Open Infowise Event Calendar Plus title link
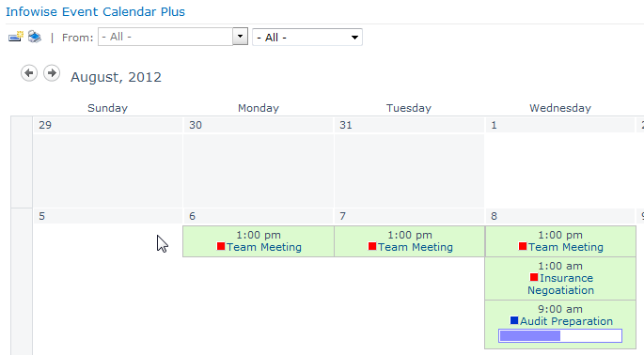Screen dimensions: 644x355 tap(95, 11)
